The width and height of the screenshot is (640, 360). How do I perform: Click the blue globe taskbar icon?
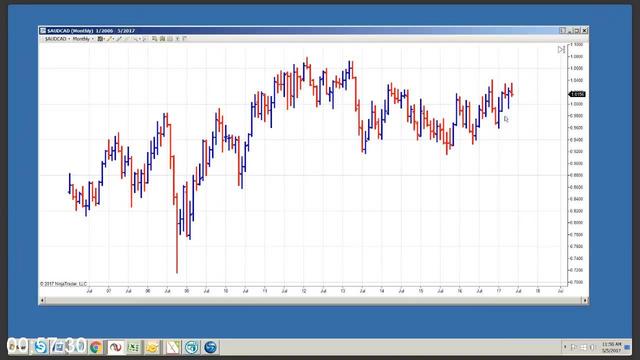tap(211, 347)
